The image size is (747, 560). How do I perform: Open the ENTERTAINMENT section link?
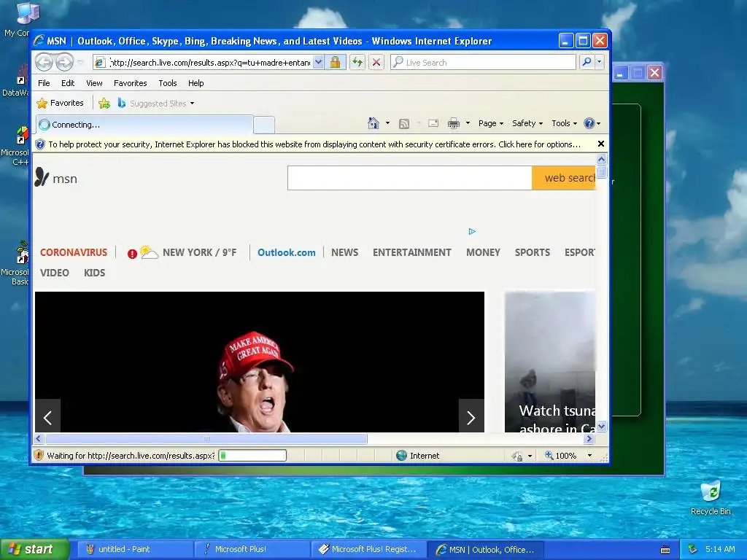[411, 252]
